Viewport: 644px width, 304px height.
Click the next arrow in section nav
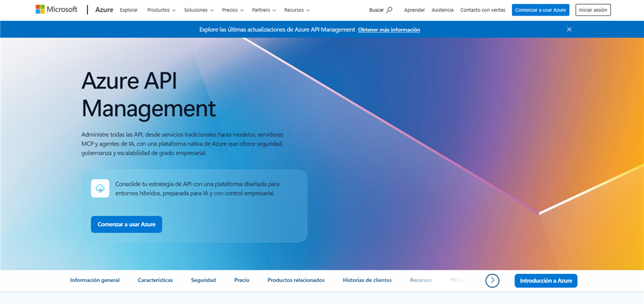click(x=492, y=281)
